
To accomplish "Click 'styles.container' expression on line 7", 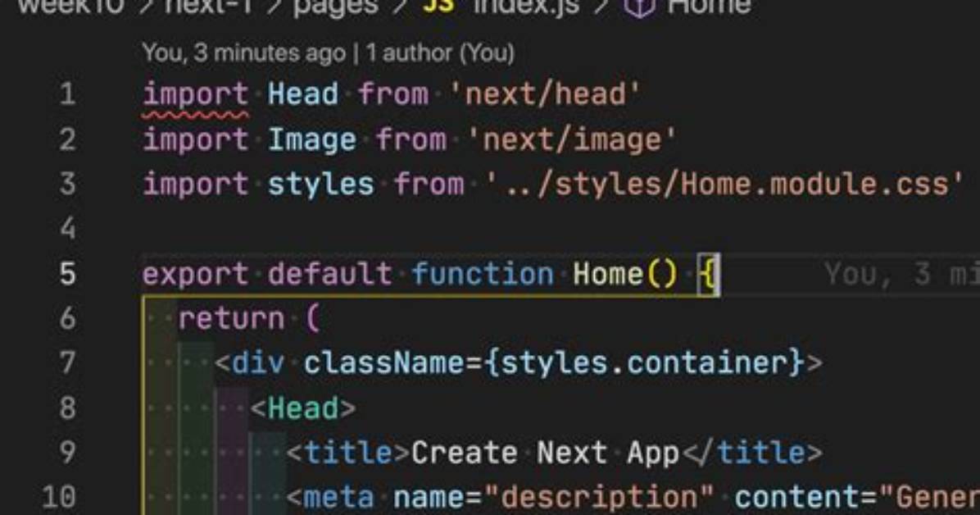I will click(644, 363).
